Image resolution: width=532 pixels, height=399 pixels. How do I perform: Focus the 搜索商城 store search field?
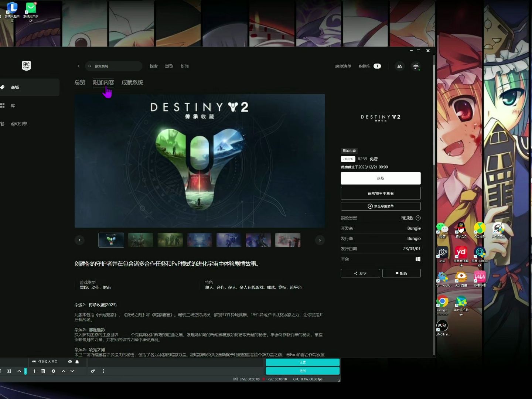coord(114,66)
